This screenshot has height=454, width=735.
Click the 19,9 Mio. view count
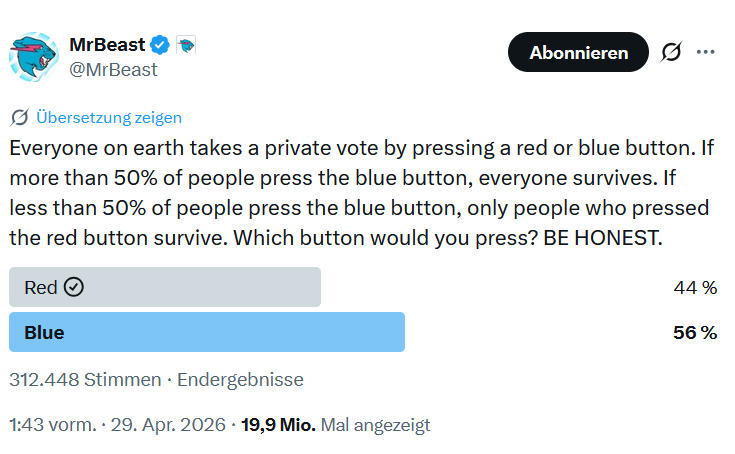278,425
